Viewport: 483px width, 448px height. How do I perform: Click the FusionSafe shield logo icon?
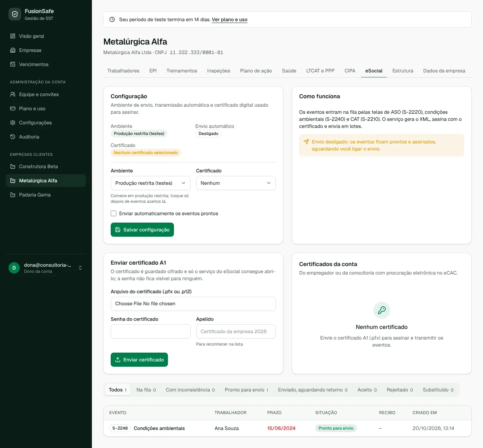coord(15,14)
